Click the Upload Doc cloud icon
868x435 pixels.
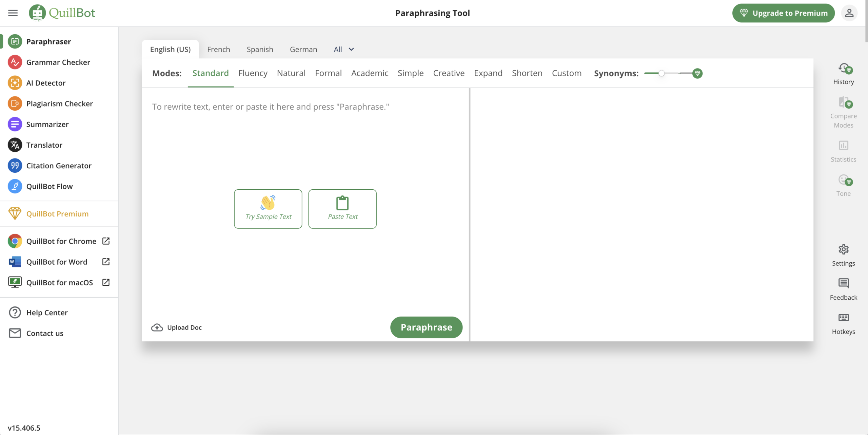pyautogui.click(x=157, y=327)
